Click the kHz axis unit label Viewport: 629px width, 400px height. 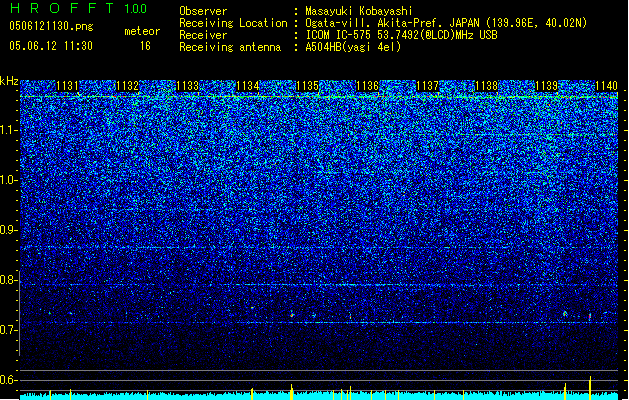click(9, 81)
